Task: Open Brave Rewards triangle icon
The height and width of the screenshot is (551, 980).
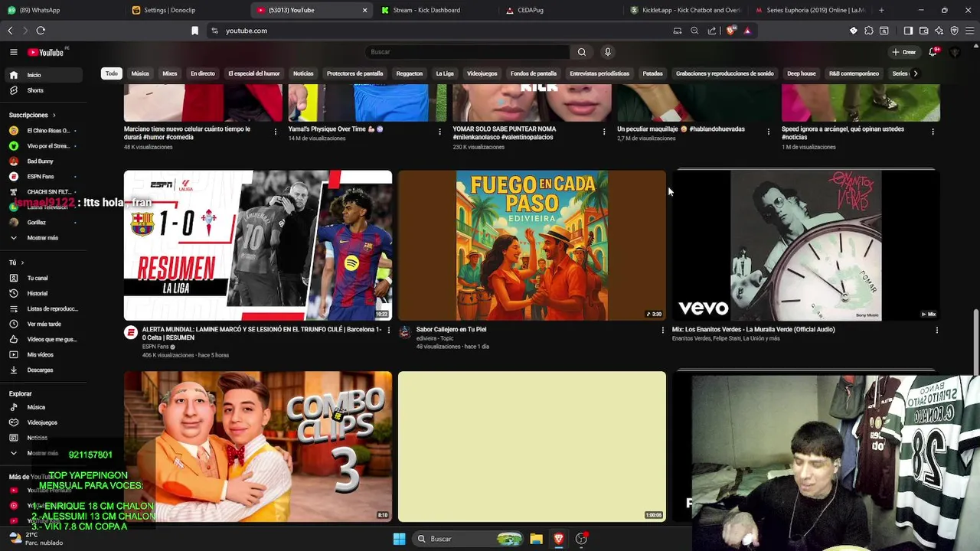Action: coord(747,31)
